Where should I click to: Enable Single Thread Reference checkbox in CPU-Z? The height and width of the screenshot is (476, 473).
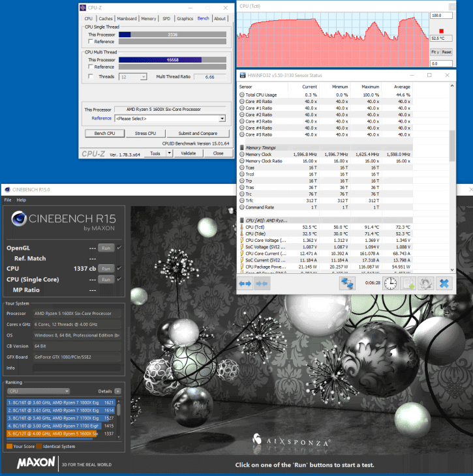pos(91,41)
